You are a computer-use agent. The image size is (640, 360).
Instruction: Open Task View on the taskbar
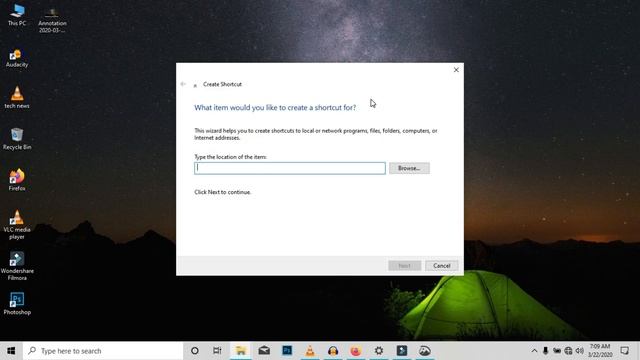pyautogui.click(x=217, y=351)
